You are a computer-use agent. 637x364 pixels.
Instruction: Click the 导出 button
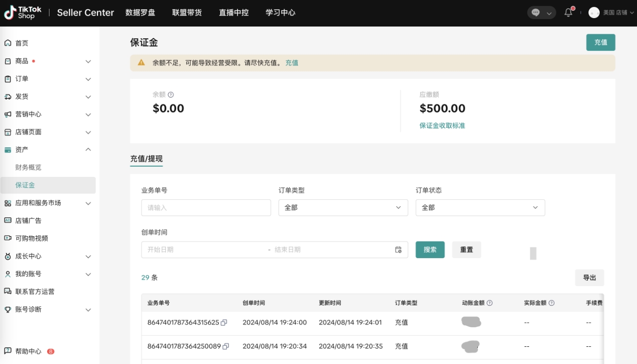(589, 278)
